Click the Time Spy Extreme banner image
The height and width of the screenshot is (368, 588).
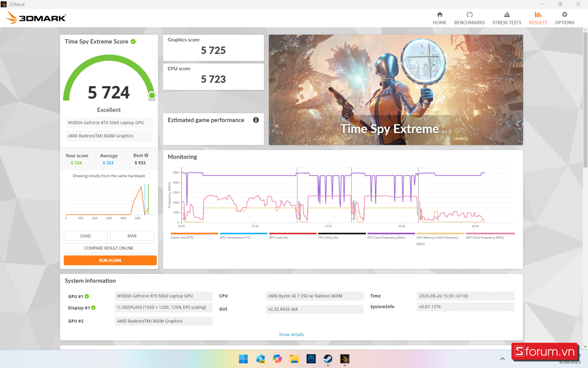(x=396, y=90)
